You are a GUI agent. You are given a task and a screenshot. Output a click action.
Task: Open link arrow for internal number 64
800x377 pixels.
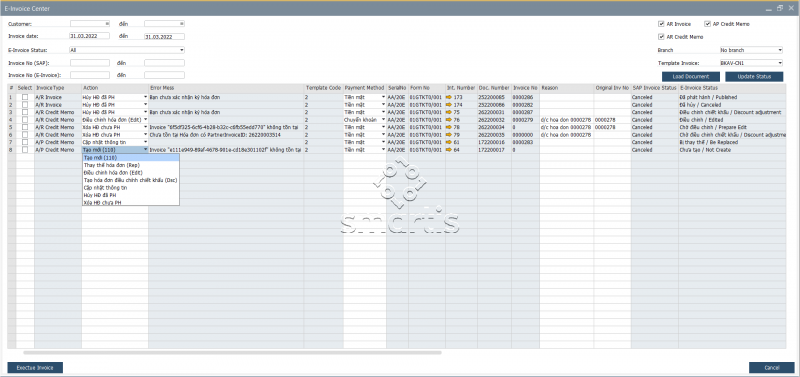tap(449, 150)
